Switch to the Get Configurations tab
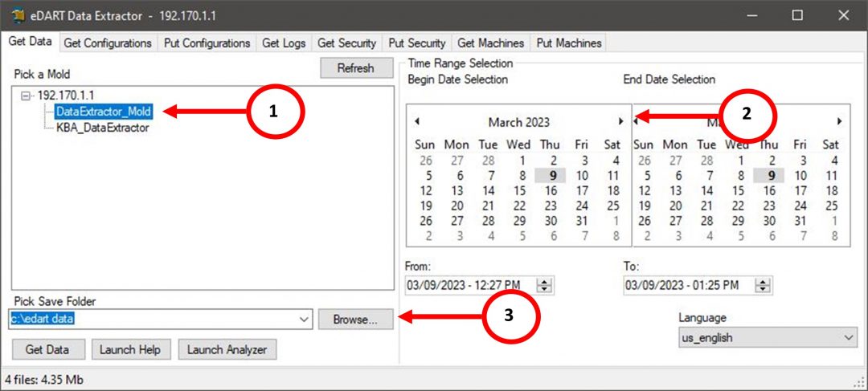Image resolution: width=868 pixels, height=391 pixels. [108, 43]
